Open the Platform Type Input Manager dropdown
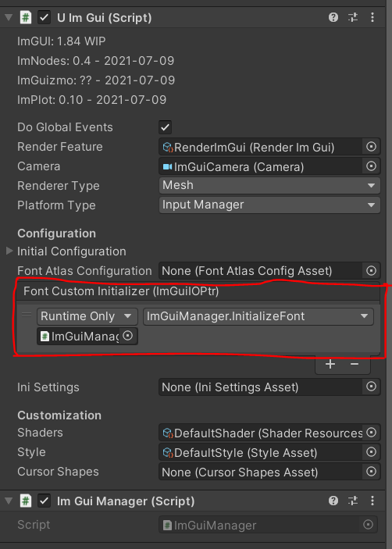Screen dimensions: 392x549 [269, 205]
